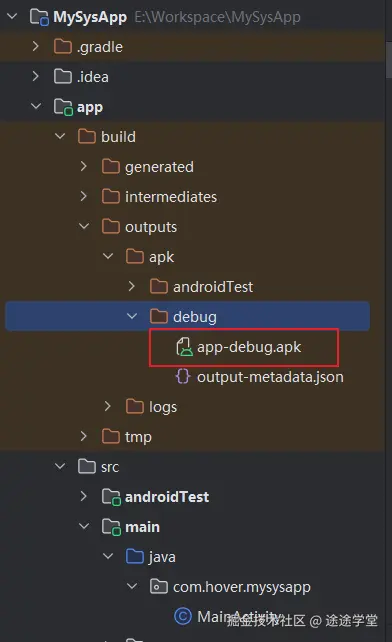Click the intermediates folder icon

pyautogui.click(x=111, y=196)
